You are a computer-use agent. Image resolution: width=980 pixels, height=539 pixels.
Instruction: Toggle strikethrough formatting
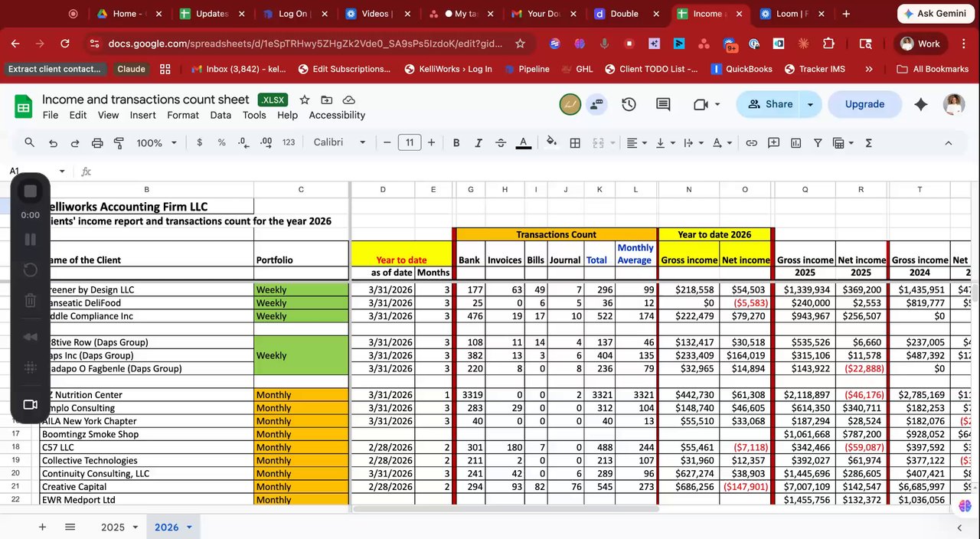(501, 143)
